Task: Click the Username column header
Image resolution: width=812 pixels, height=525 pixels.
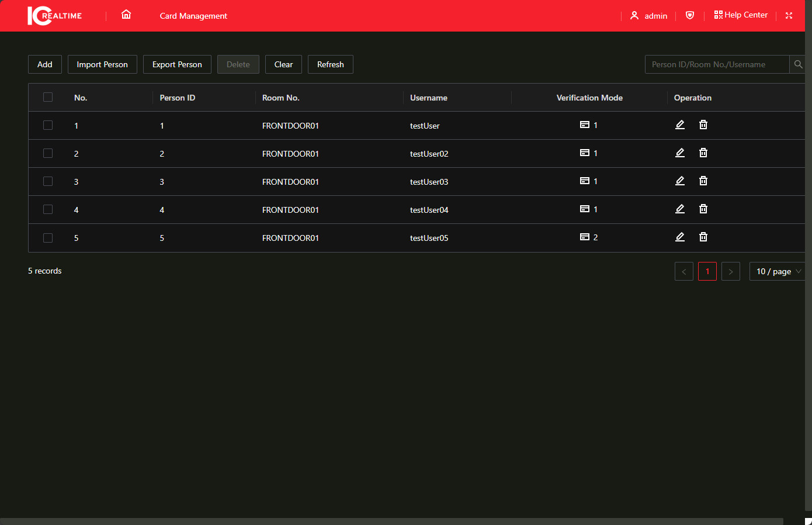Action: [429, 98]
